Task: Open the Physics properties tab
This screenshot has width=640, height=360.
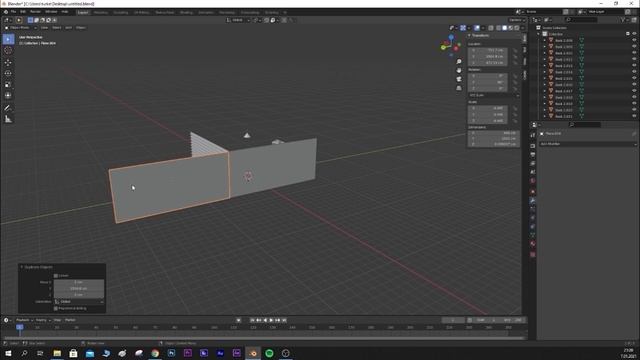Action: click(x=533, y=218)
